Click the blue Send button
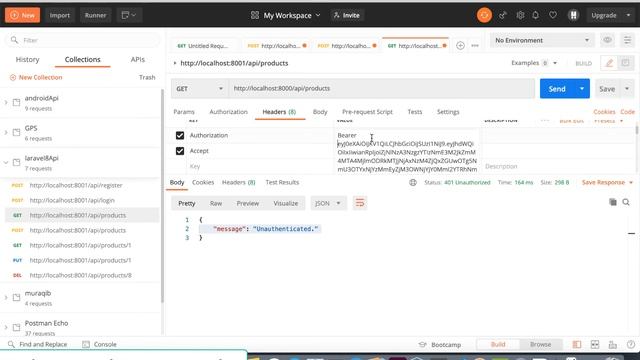Screen dimensions: 640x360 [557, 89]
